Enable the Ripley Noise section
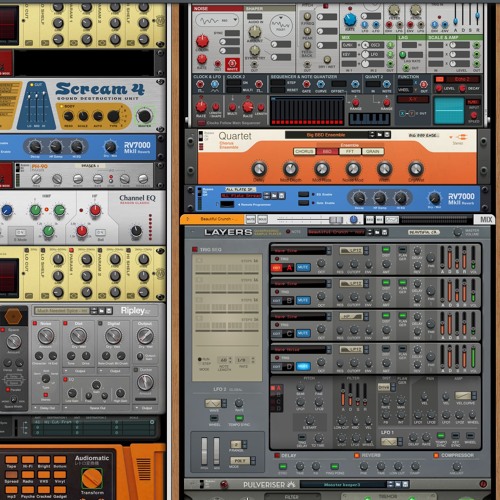The image size is (500, 500). pos(35,323)
